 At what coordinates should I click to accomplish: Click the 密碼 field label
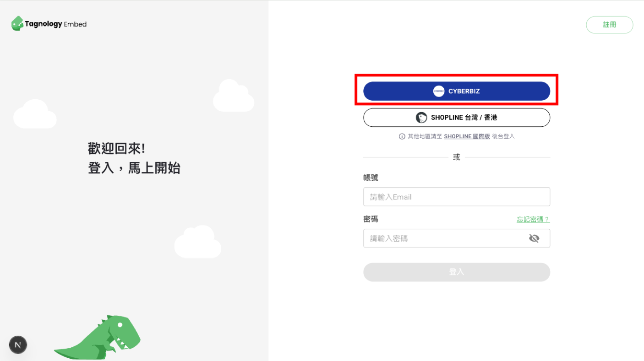(371, 219)
